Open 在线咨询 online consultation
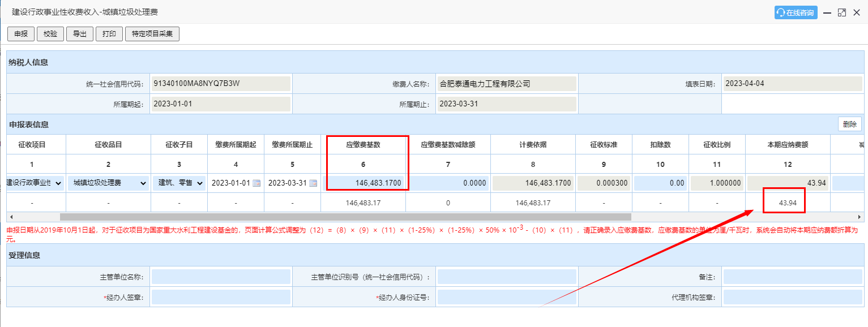The width and height of the screenshot is (868, 327). point(796,12)
